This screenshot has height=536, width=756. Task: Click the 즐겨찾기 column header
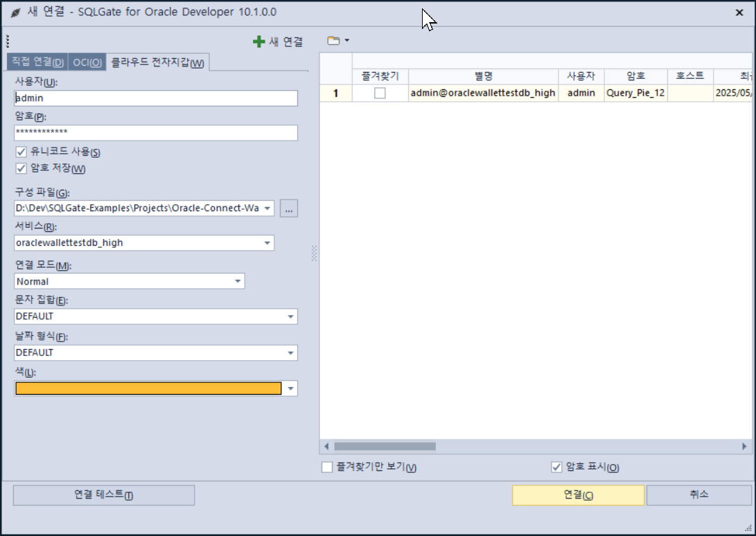[380, 76]
